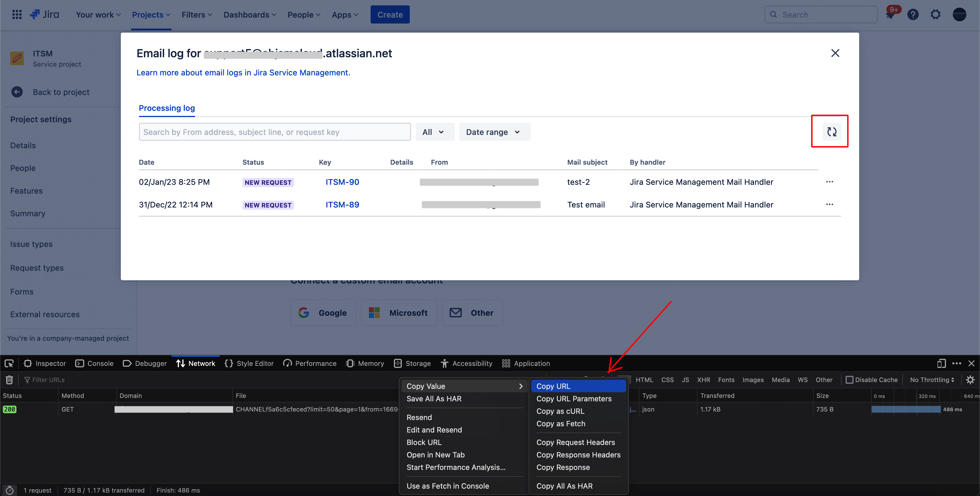The width and height of the screenshot is (980, 496).
Task: Open the Memory tab
Action: click(x=365, y=364)
